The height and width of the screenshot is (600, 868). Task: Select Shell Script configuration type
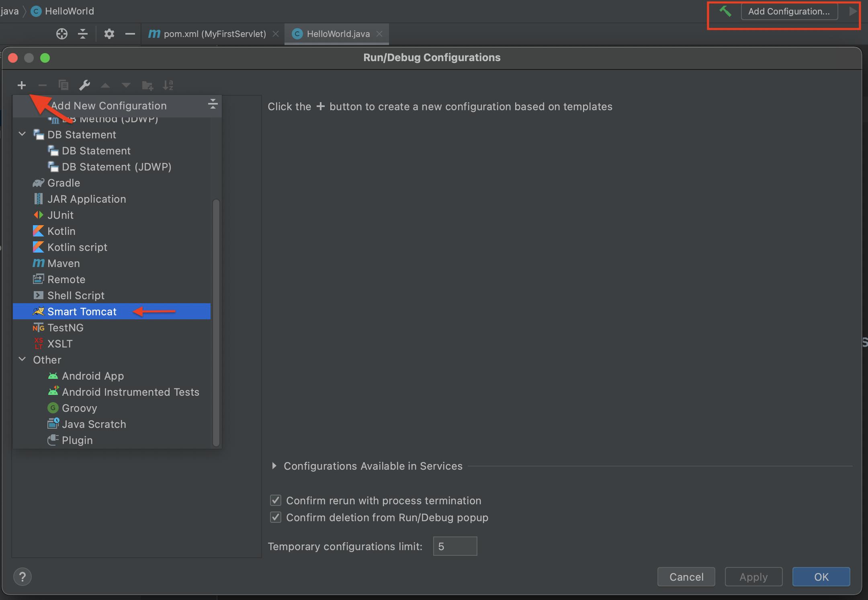[112, 296]
